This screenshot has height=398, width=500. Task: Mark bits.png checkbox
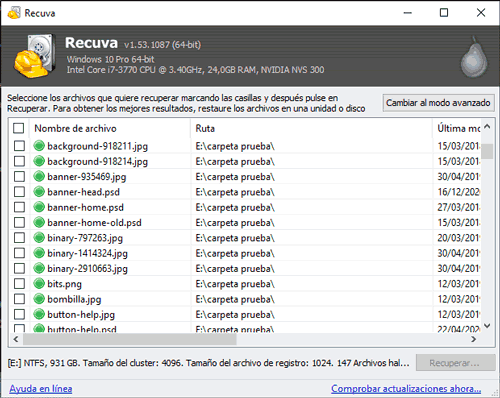point(19,284)
